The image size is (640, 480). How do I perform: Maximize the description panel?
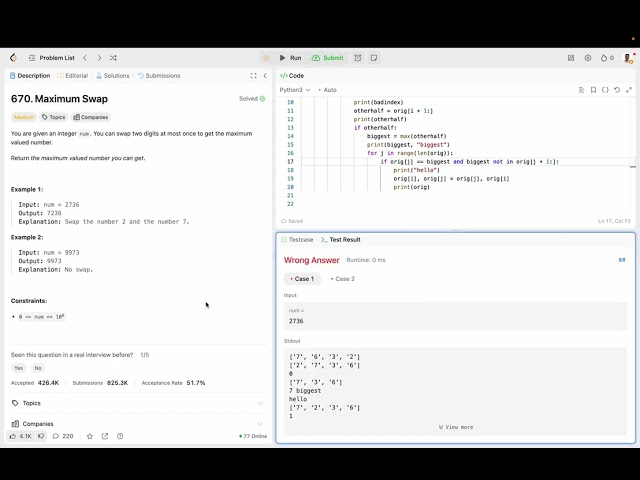tap(253, 76)
